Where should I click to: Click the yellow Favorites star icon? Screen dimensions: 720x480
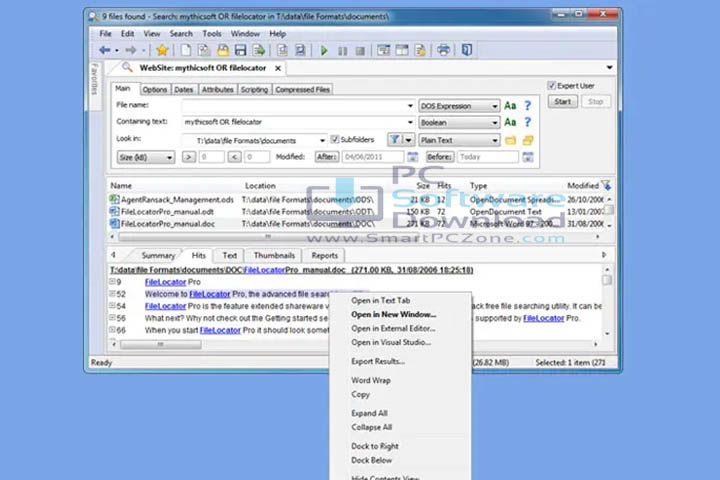162,50
